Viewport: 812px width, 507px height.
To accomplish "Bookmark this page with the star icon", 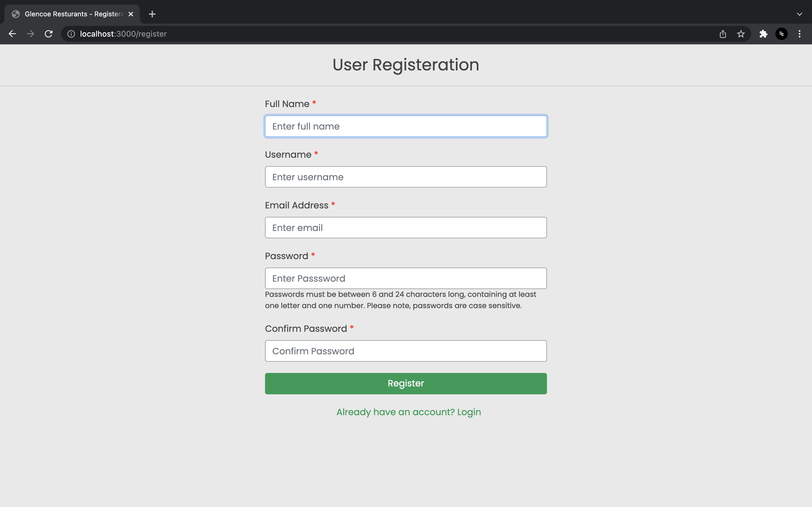I will [x=741, y=34].
